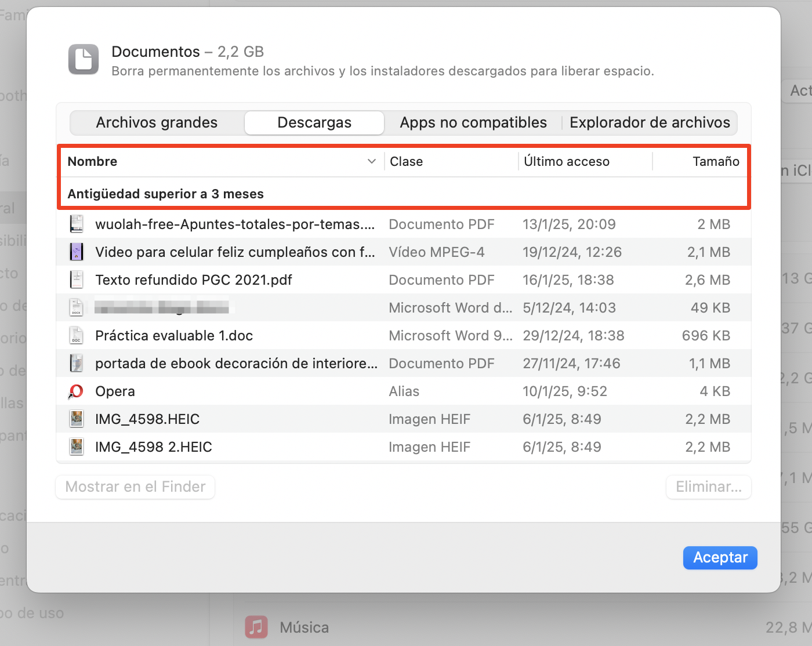Click the Música icon at the bottom
Screen dimensions: 812x646
256,627
